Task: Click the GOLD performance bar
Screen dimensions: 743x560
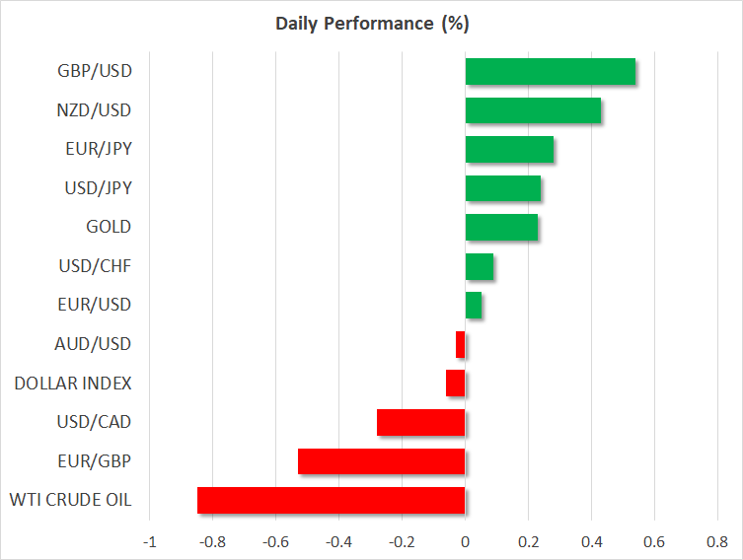Action: click(x=501, y=227)
